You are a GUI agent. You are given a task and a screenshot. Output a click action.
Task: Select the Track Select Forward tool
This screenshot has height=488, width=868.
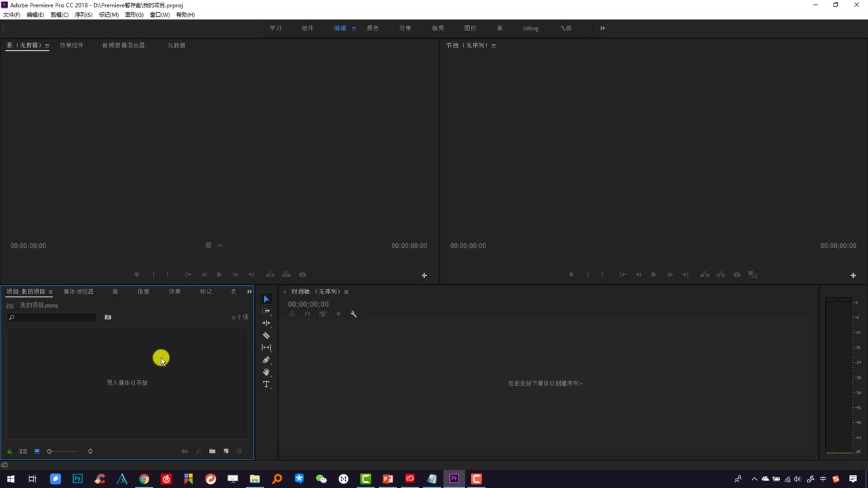pyautogui.click(x=266, y=310)
